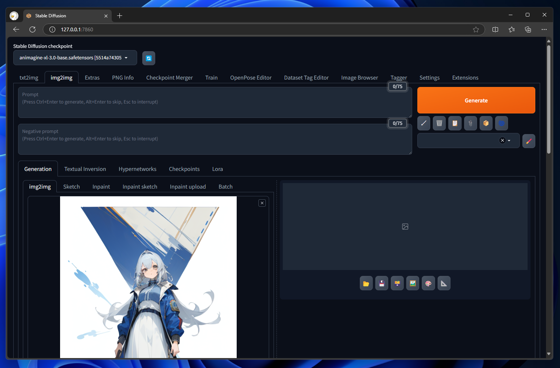Click the favorite star in the address bar
The width and height of the screenshot is (560, 368).
point(476,30)
